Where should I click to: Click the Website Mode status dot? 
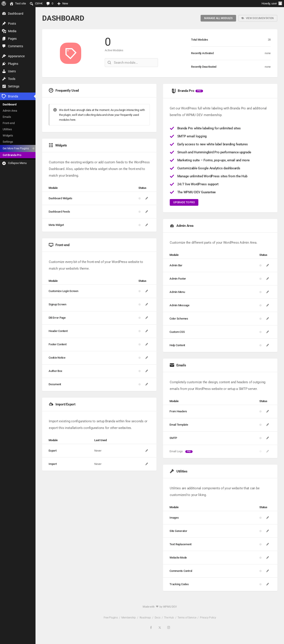(x=260, y=557)
